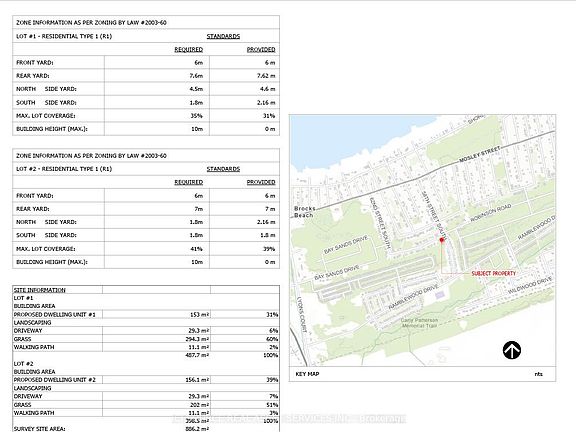Select LOT #2 - RESIDENTIAL TYPE 1 (R1) heading

coord(64,169)
